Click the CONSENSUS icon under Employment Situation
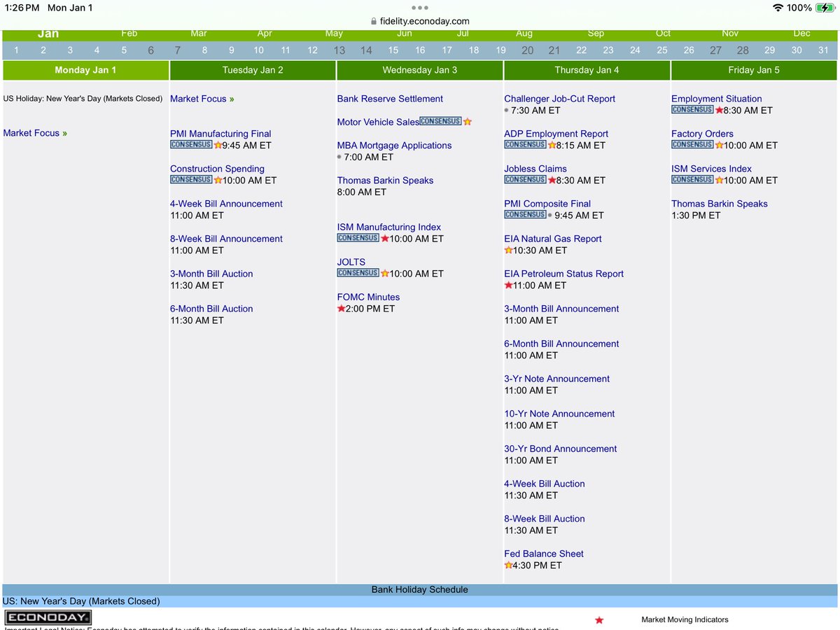The image size is (840, 630). coord(692,110)
